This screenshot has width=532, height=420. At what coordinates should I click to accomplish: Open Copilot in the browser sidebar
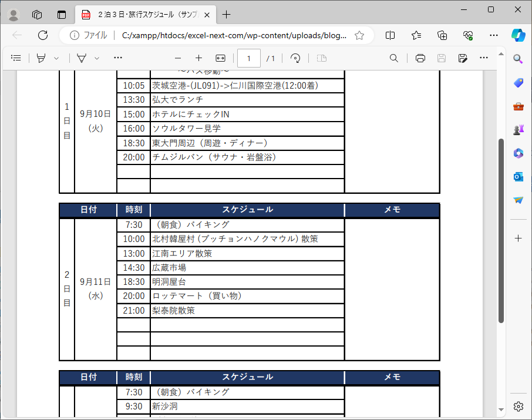[517, 35]
